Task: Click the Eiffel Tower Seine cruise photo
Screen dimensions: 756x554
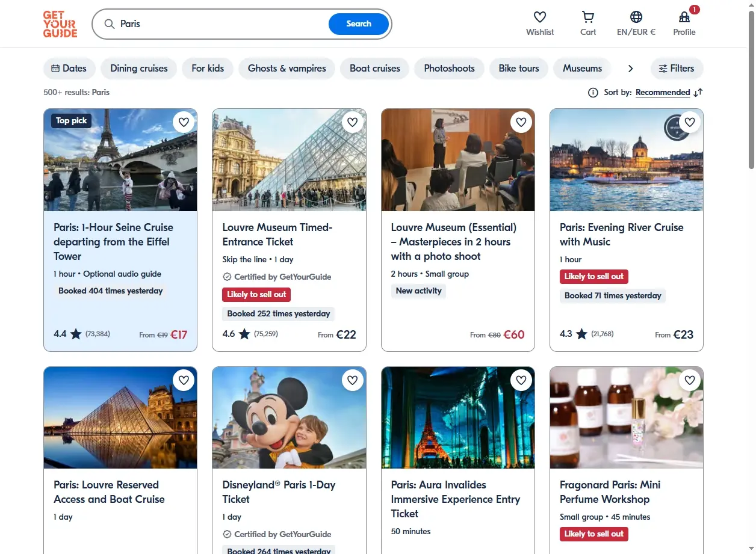Action: click(120, 160)
